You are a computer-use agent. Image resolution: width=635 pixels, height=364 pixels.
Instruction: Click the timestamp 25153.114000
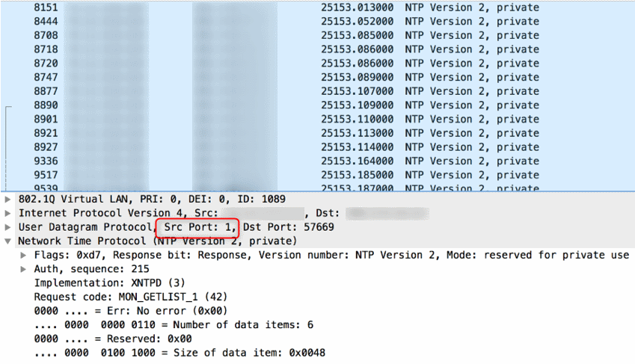[358, 147]
